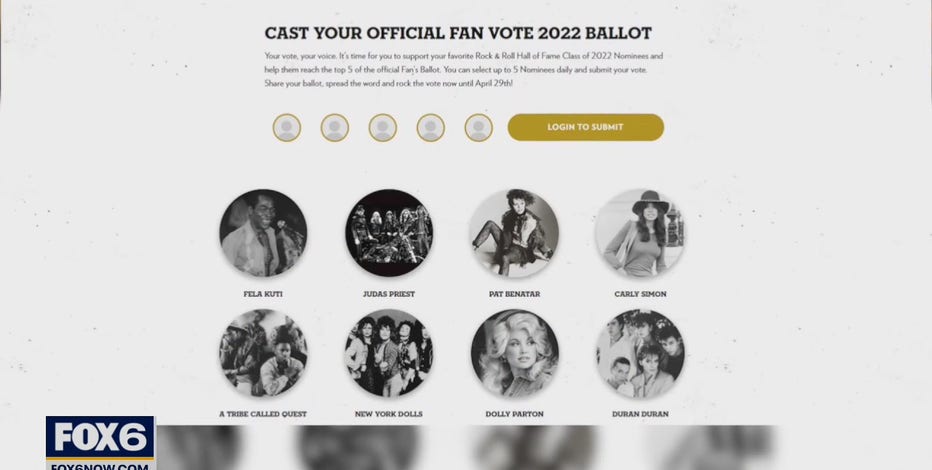Click the Fela Kuti name label
This screenshot has height=470, width=932.
pyautogui.click(x=263, y=294)
